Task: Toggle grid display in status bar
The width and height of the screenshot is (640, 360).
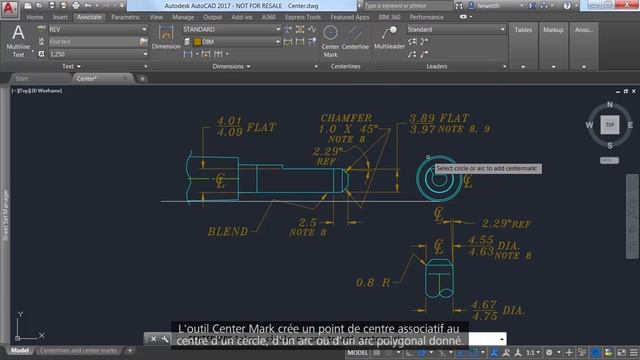Action: coord(376,353)
